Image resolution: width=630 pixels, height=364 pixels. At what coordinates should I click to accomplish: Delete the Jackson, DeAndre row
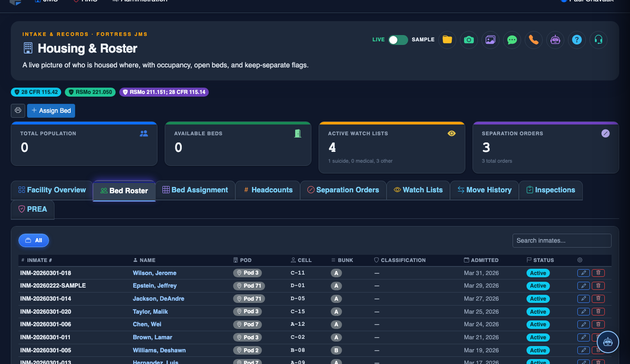pyautogui.click(x=598, y=299)
